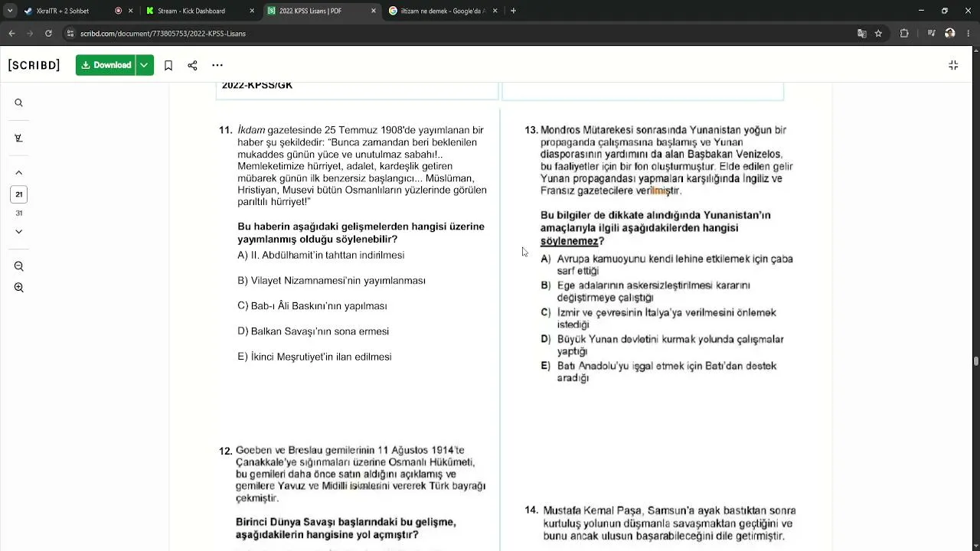Click question 13 option E about Batı Anadolu'yu
Image resolution: width=980 pixels, height=551 pixels.
(658, 372)
